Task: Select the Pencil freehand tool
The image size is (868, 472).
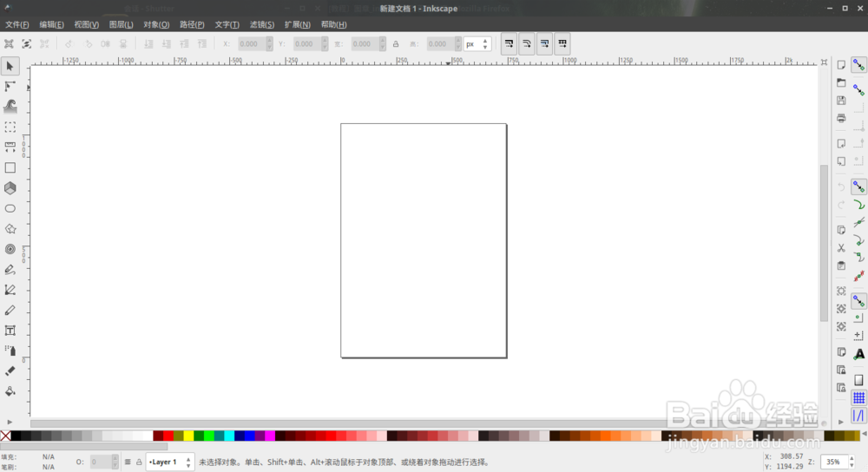Action: click(10, 270)
